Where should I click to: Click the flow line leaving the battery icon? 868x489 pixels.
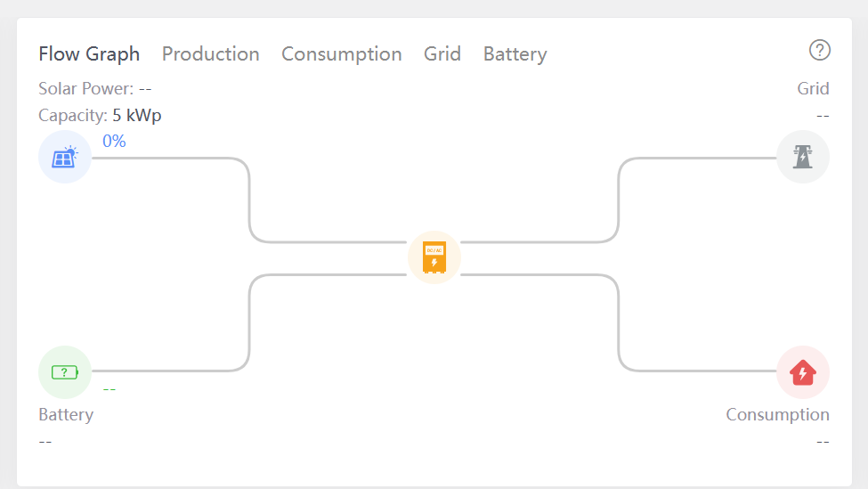pyautogui.click(x=169, y=371)
